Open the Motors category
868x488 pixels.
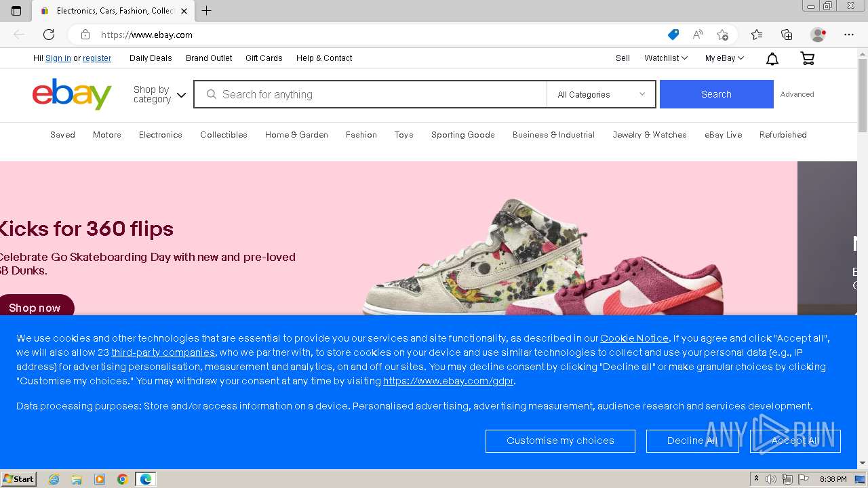pos(107,135)
